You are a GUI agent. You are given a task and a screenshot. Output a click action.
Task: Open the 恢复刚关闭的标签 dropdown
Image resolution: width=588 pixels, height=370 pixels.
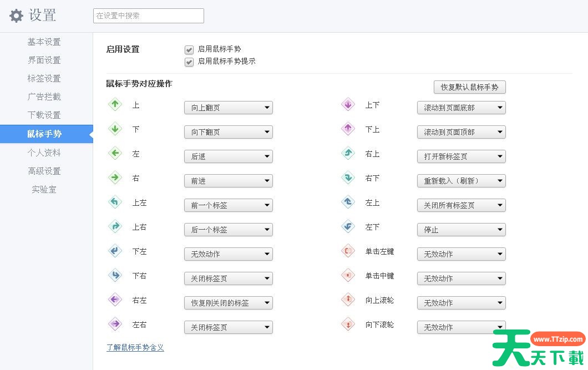point(228,303)
